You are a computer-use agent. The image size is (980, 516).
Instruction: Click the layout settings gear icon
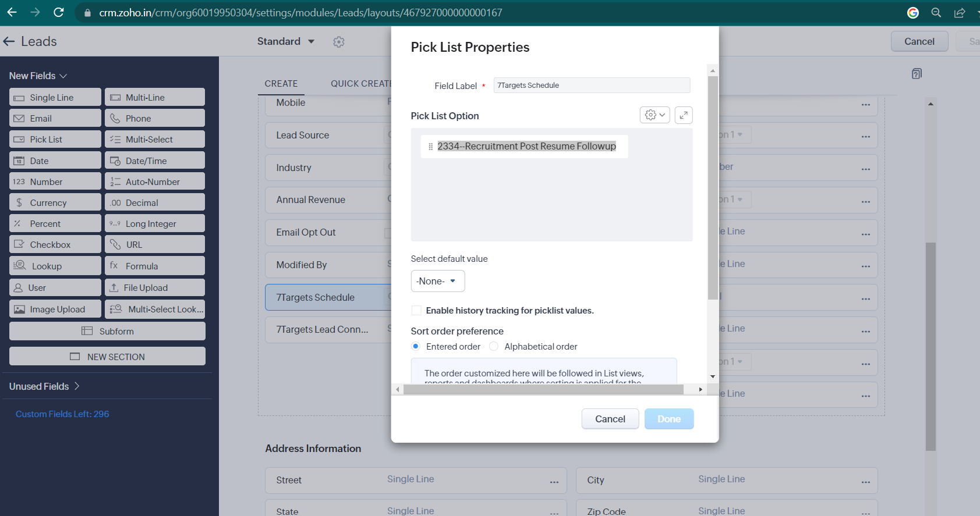click(x=339, y=42)
